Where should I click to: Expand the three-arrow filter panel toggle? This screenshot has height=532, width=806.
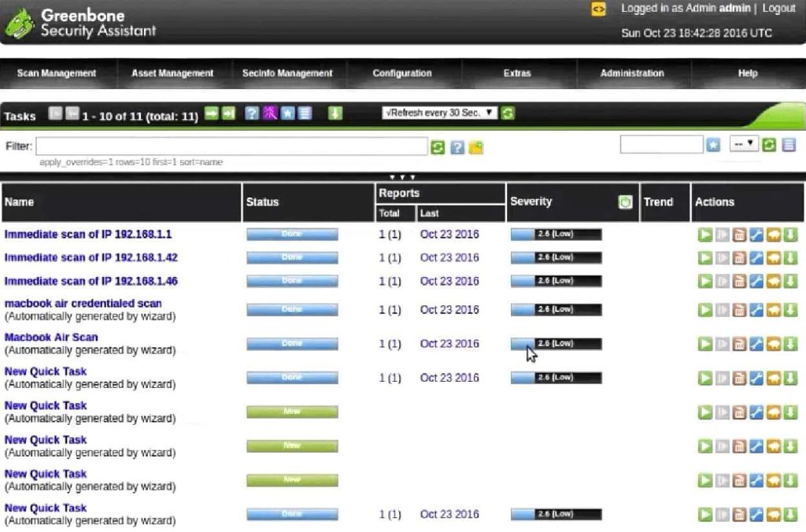point(402,177)
